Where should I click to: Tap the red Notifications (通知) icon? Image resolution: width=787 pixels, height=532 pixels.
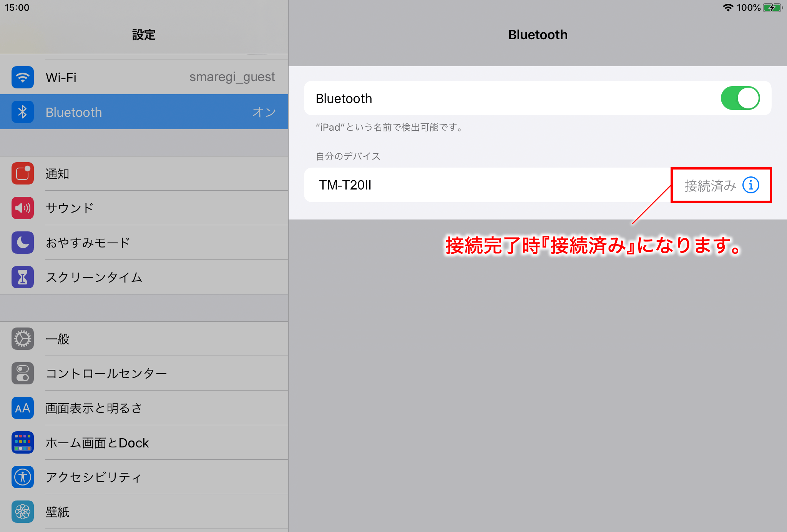click(23, 173)
